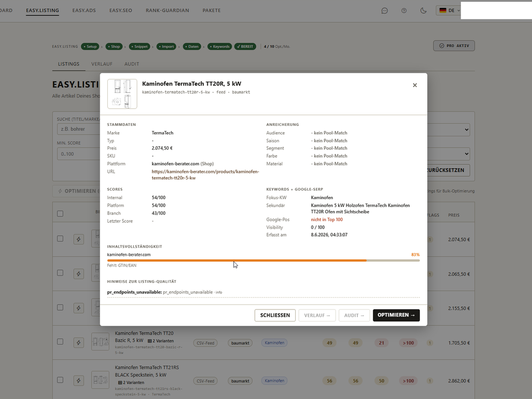Open the chat bubble icon in top bar
The width and height of the screenshot is (532, 399).
(384, 11)
